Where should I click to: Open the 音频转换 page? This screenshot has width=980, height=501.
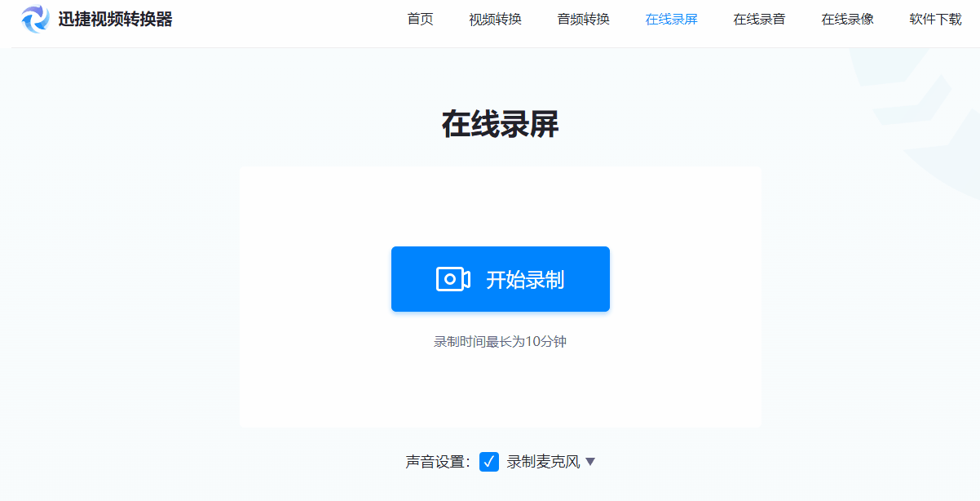click(x=583, y=19)
